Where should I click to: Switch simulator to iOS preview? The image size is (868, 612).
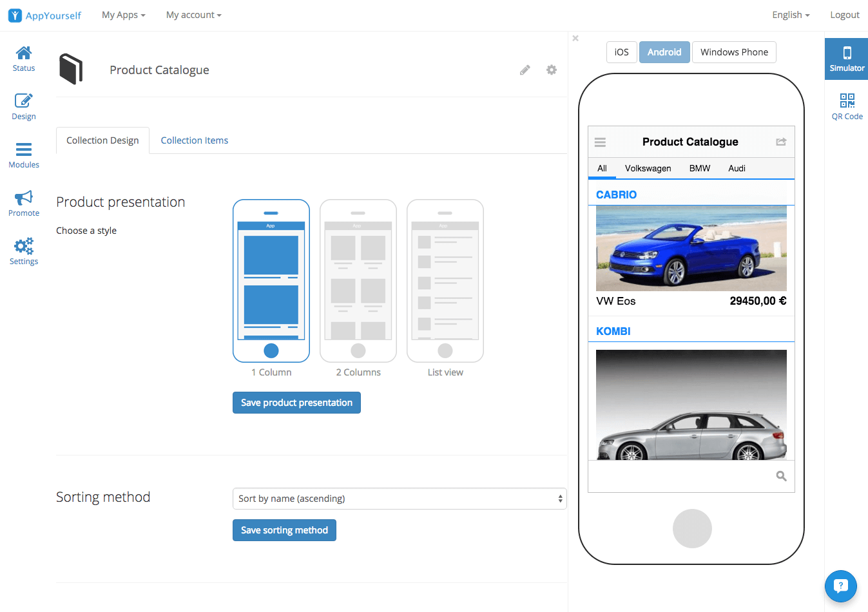(621, 52)
